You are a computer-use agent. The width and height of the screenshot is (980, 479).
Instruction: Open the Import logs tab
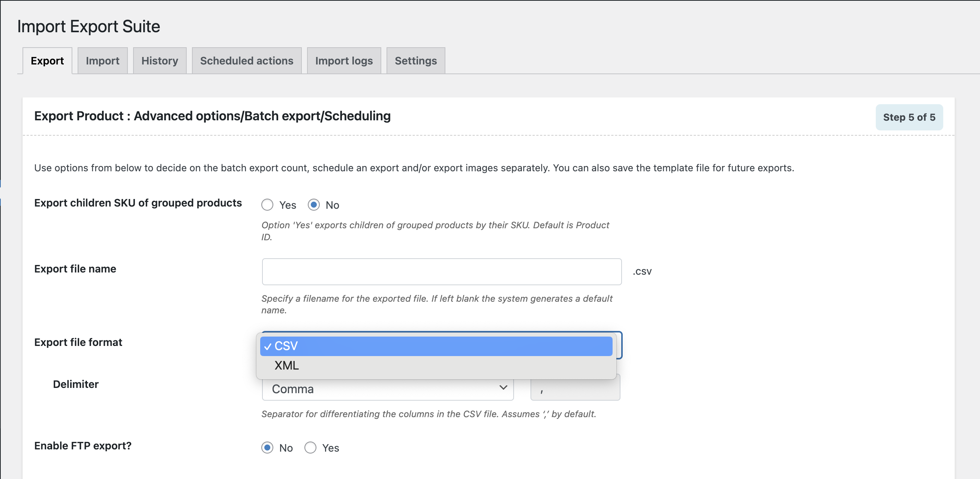(x=343, y=60)
